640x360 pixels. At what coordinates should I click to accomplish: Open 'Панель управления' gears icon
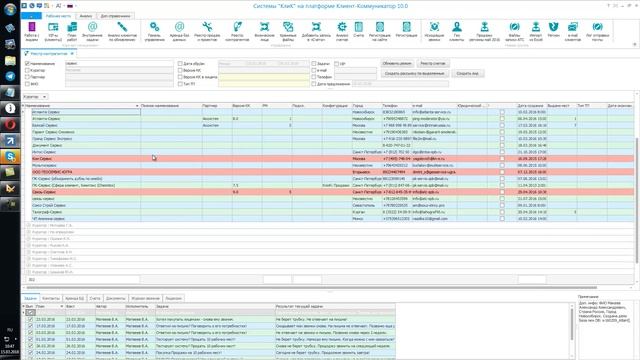pyautogui.click(x=155, y=31)
